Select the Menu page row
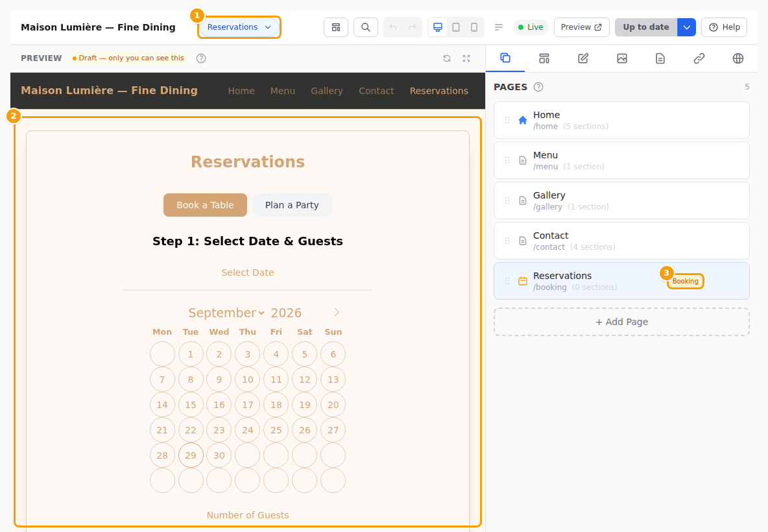 coord(621,160)
